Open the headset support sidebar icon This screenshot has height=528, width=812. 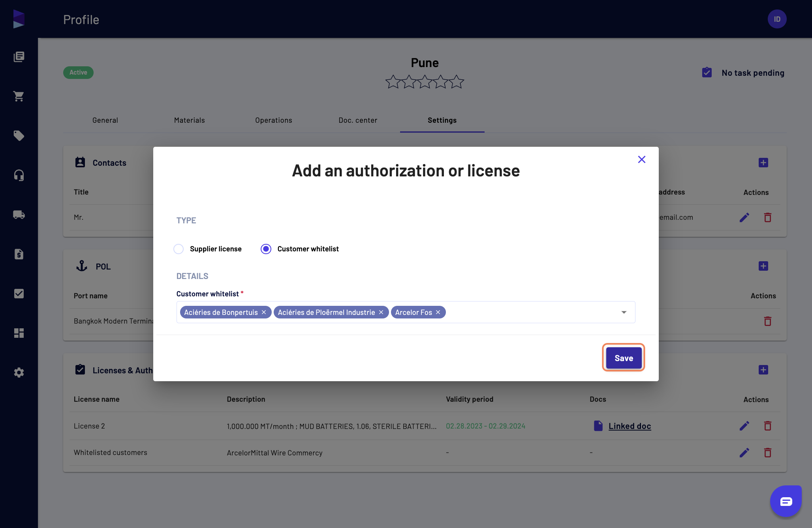[x=19, y=175]
